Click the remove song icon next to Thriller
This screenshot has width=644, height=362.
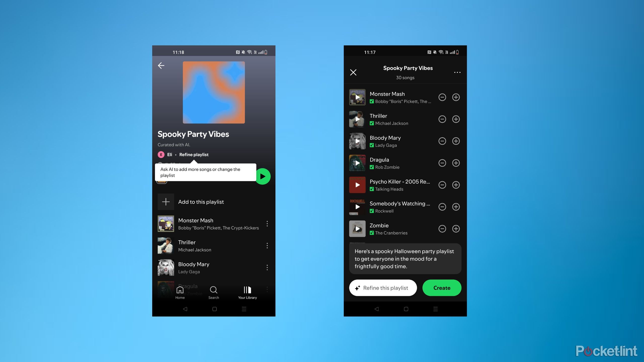(442, 119)
